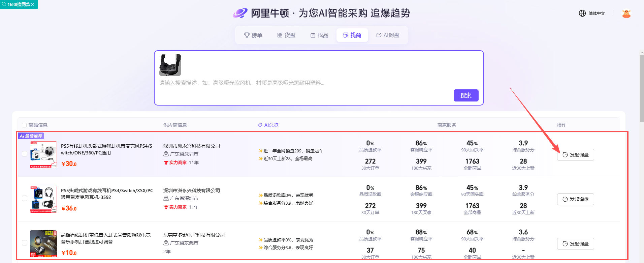Viewport: 644px width, 263px height.
Task: Click the Ai最佳推荐 badge
Action: [31, 136]
